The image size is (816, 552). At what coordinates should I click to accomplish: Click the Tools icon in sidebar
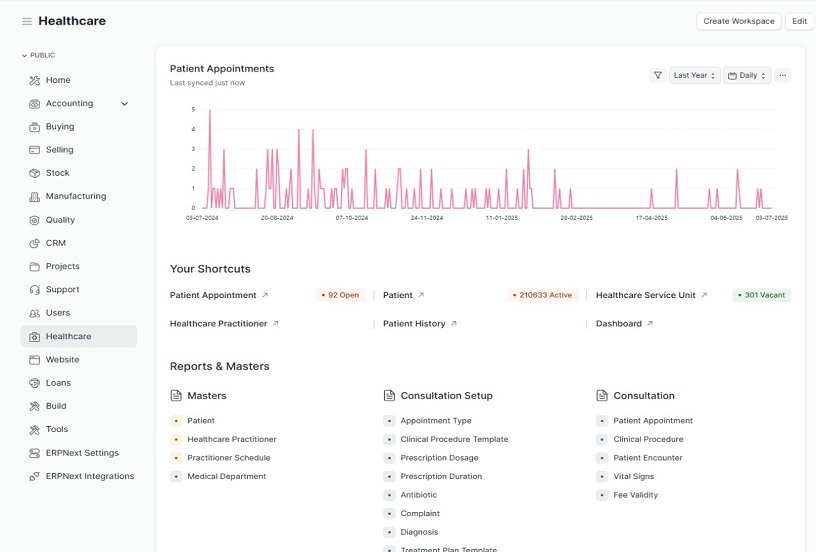coord(35,429)
